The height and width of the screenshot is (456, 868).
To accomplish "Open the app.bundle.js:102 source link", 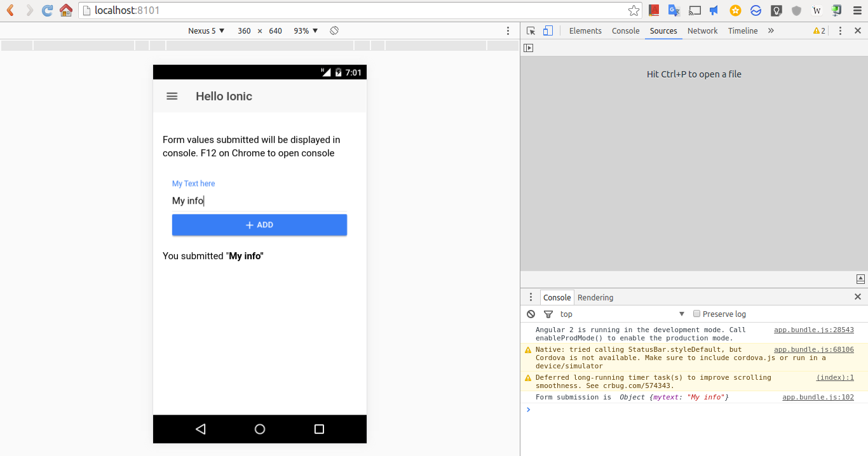I will click(x=818, y=397).
